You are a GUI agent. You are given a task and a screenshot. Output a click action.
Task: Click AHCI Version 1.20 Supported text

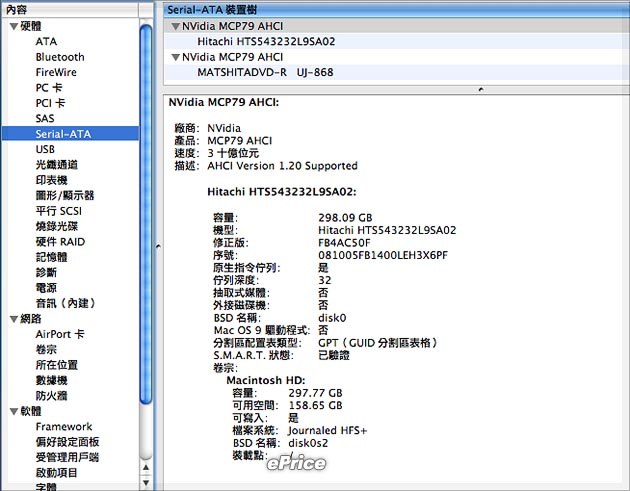(282, 166)
